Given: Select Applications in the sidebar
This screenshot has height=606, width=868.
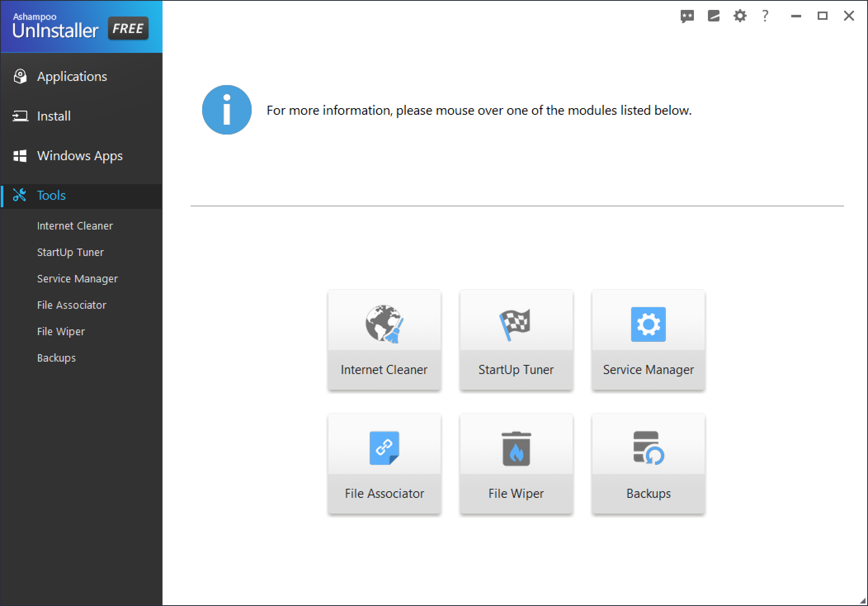Looking at the screenshot, I should (82, 76).
